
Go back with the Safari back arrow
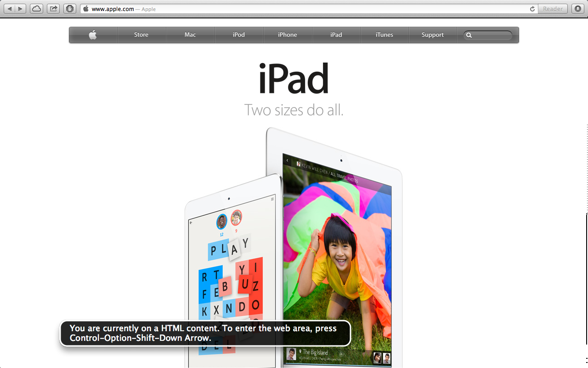(10, 9)
